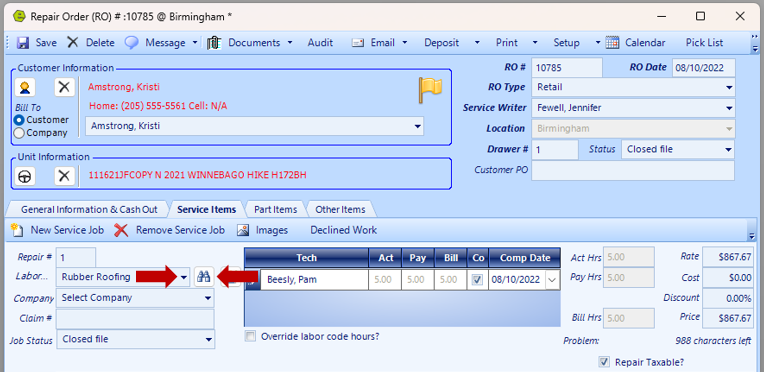Toggle the Co checkbox for Beesly, Pam
This screenshot has height=372, width=764.
478,280
